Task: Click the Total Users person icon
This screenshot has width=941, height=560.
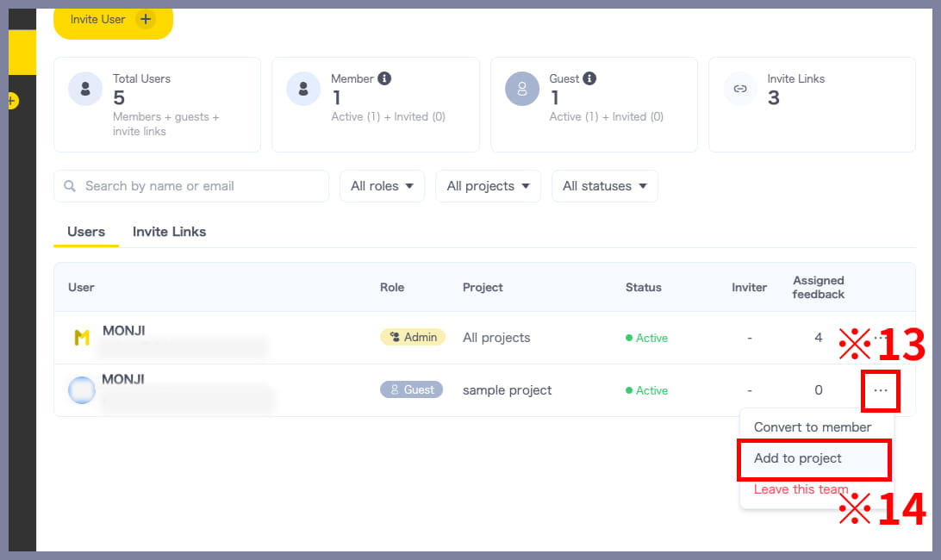Action: (85, 89)
